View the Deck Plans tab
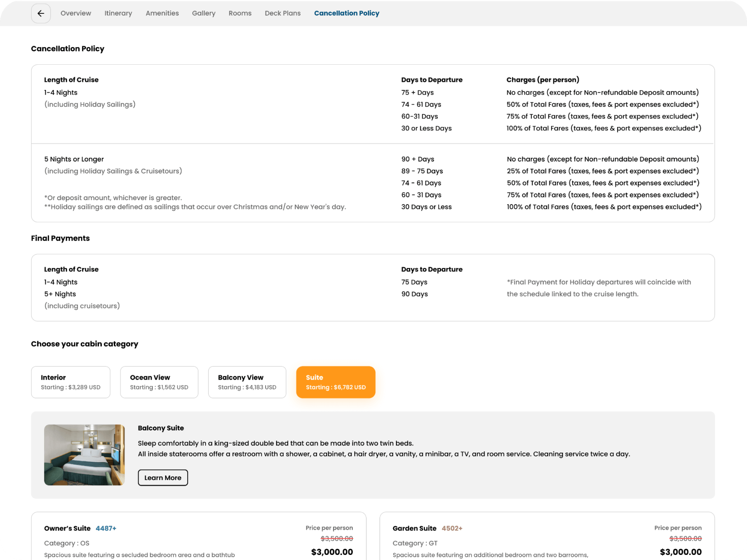The width and height of the screenshot is (747, 560). point(283,13)
